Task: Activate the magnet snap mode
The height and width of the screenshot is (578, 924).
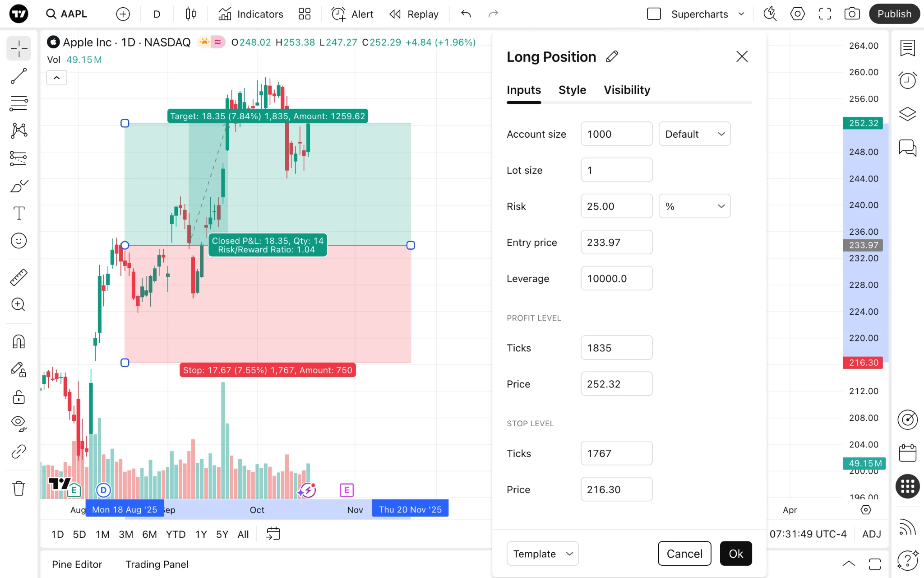Action: (18, 342)
